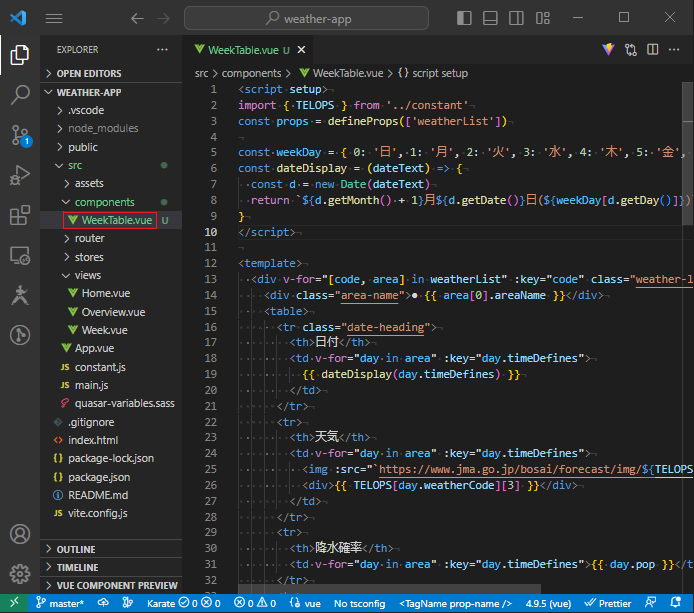Open changes with the compare icon
694x613 pixels.
point(631,50)
